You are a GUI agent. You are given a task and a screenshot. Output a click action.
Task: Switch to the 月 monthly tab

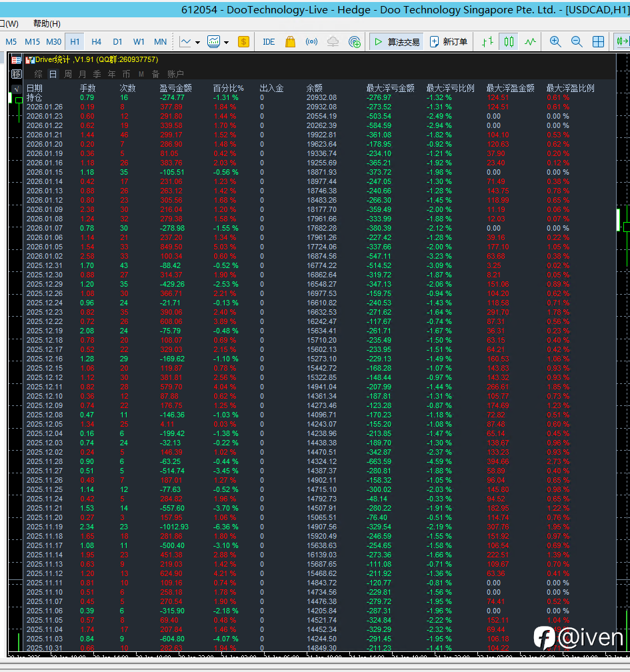coord(82,74)
